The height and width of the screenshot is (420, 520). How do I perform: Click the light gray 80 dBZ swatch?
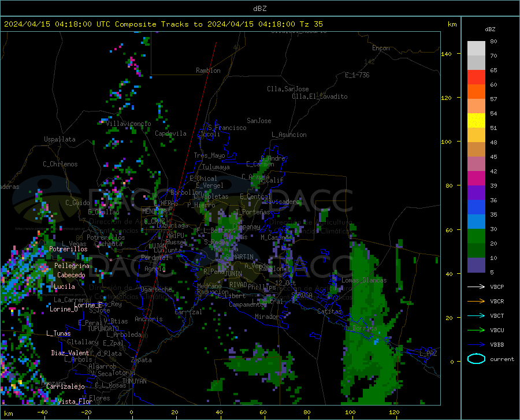click(476, 49)
